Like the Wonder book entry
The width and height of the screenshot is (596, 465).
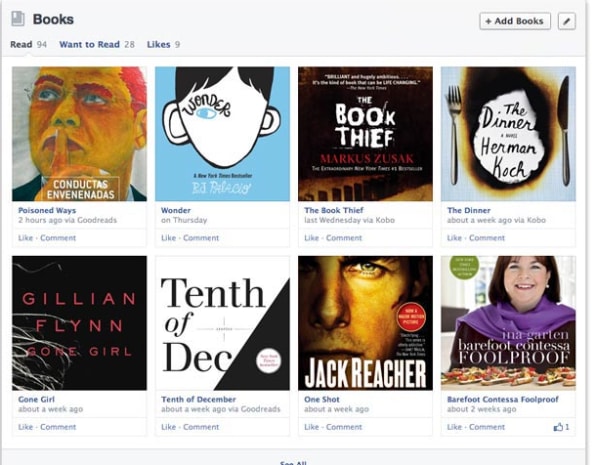(x=168, y=238)
